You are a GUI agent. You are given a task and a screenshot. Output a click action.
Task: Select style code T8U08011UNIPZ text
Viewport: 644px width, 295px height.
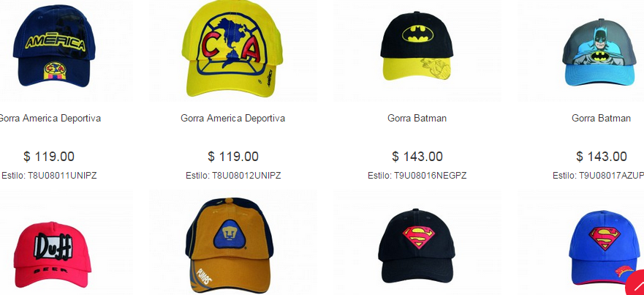[62, 176]
